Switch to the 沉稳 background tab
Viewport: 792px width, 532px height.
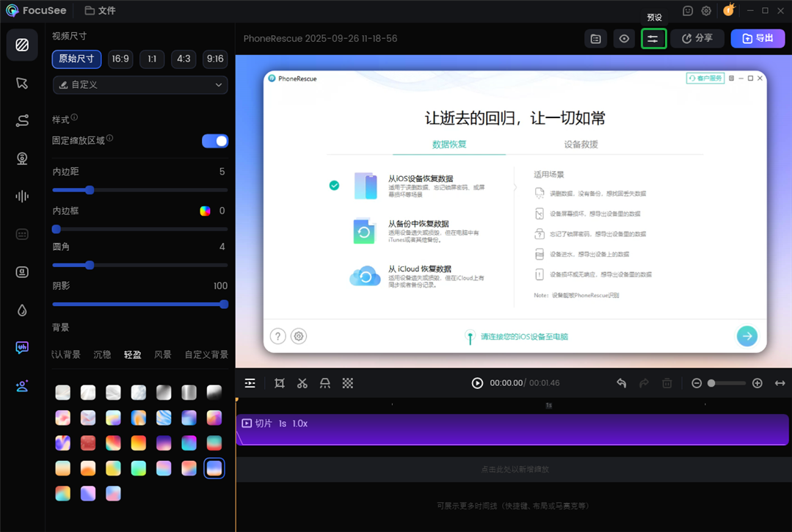pyautogui.click(x=102, y=354)
